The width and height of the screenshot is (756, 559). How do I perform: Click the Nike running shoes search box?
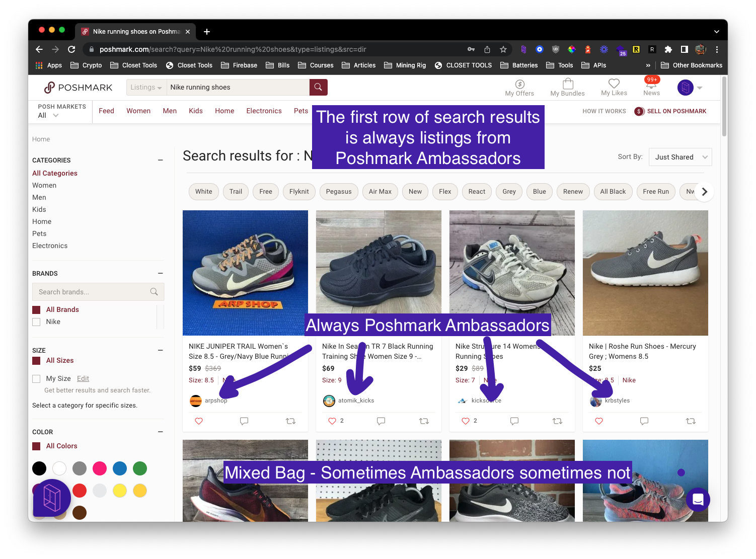tap(238, 88)
